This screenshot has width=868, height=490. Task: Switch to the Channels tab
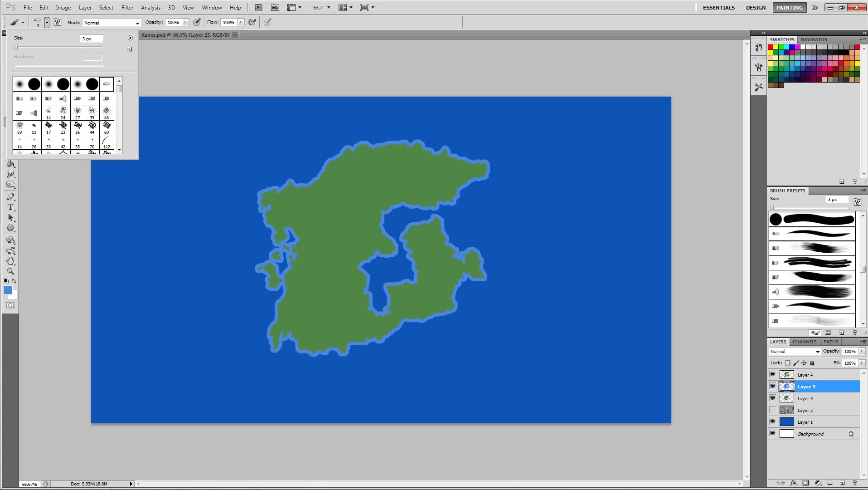tap(804, 342)
